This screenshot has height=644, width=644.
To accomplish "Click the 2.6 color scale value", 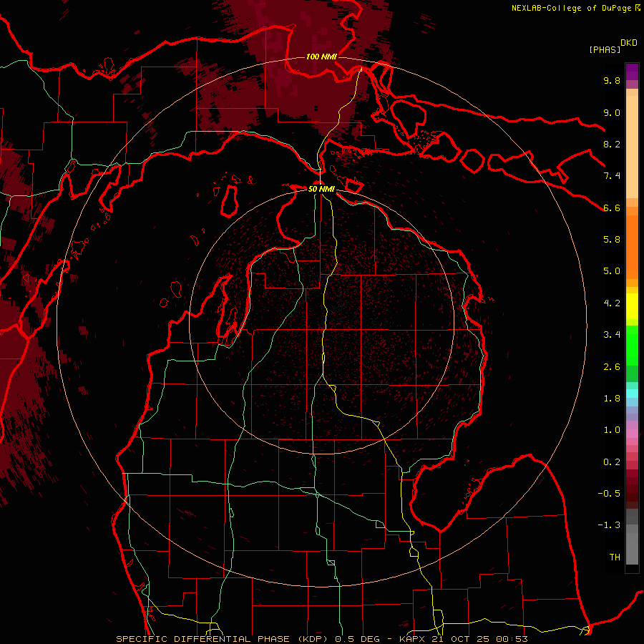I will tap(612, 367).
